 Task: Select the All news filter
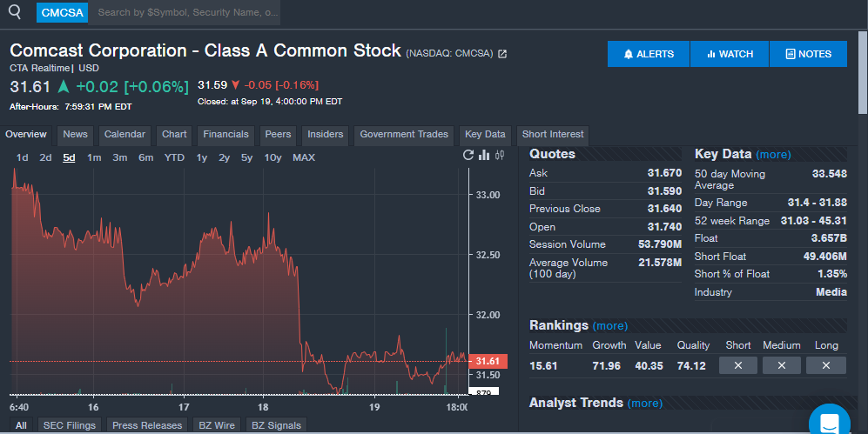tap(21, 425)
